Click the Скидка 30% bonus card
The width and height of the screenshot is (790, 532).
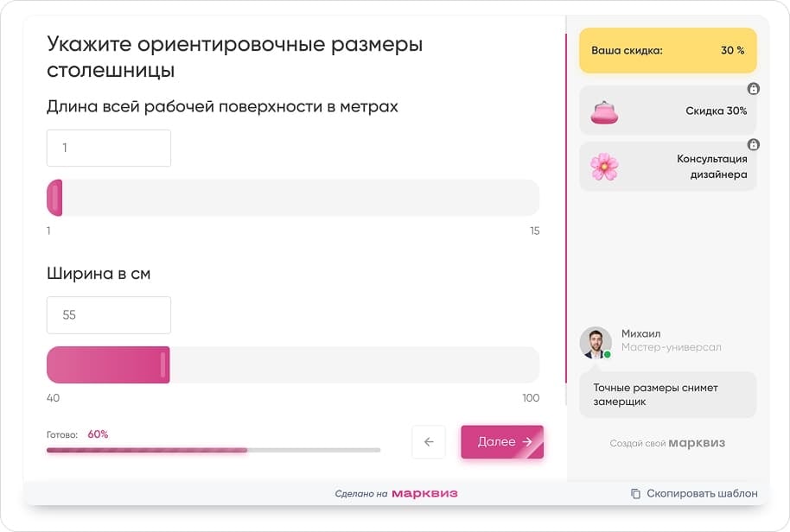tap(668, 111)
